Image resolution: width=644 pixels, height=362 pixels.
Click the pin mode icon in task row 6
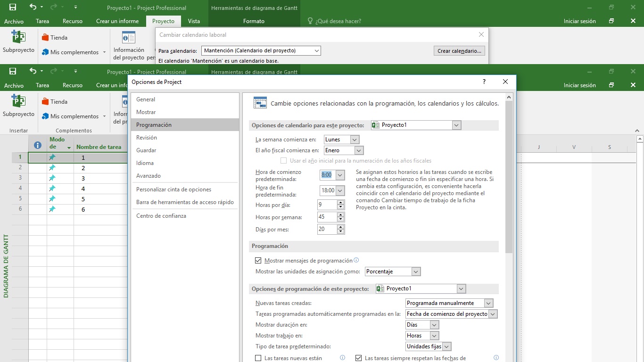(52, 209)
